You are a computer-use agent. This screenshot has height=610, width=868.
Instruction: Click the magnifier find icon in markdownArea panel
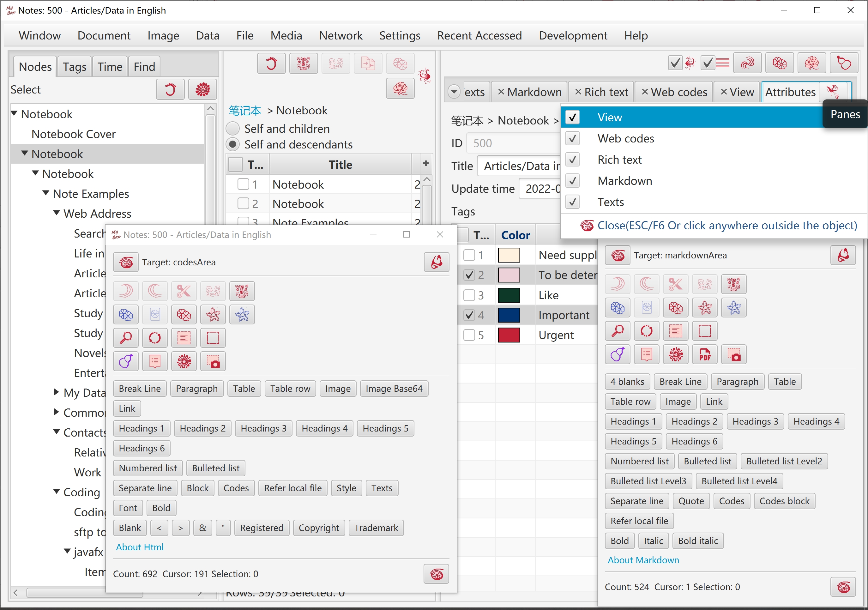[618, 331]
